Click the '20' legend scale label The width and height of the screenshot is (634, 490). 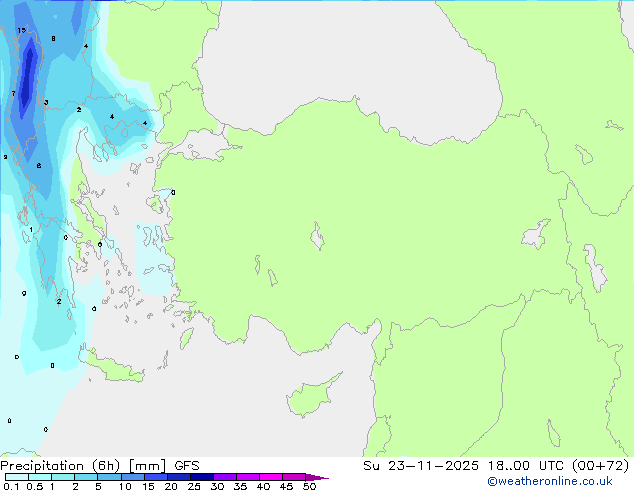tap(171, 486)
